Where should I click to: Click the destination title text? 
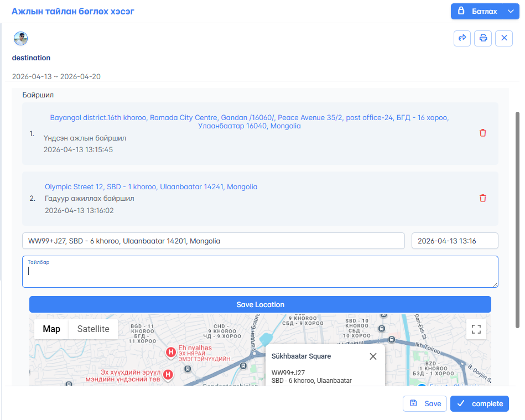31,58
